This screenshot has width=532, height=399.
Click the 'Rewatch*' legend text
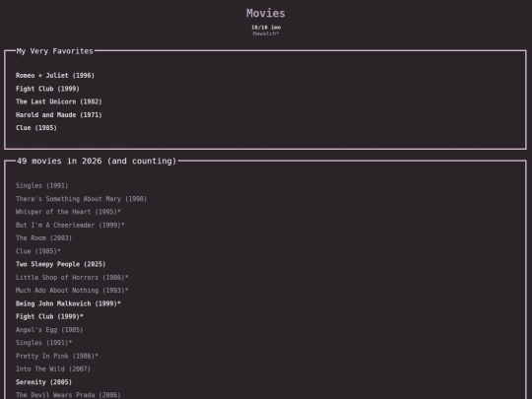tap(266, 33)
